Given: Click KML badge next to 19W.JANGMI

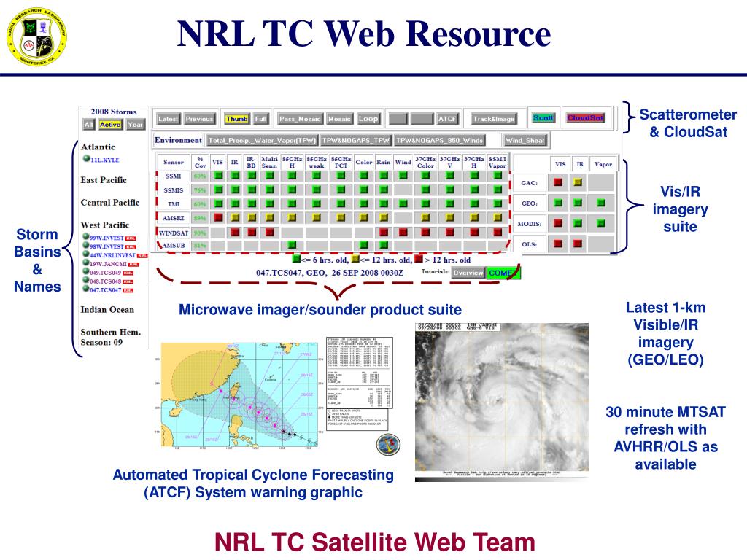Looking at the screenshot, I should pyautogui.click(x=134, y=264).
